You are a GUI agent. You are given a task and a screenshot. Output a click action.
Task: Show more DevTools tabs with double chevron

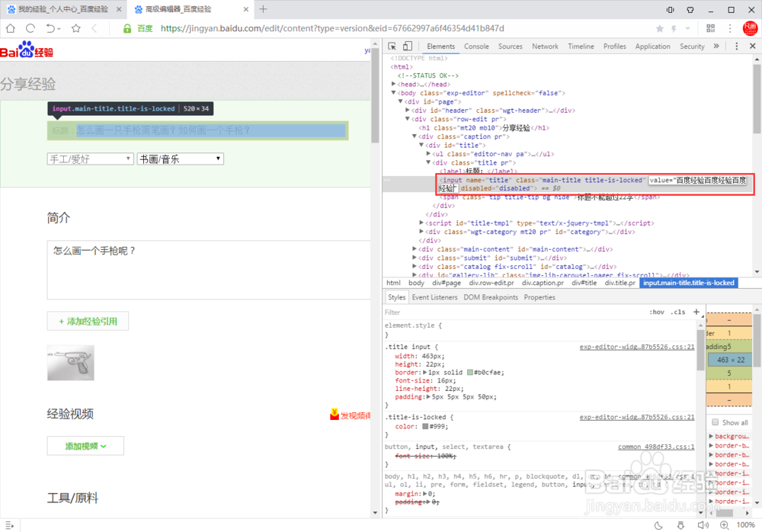point(716,46)
